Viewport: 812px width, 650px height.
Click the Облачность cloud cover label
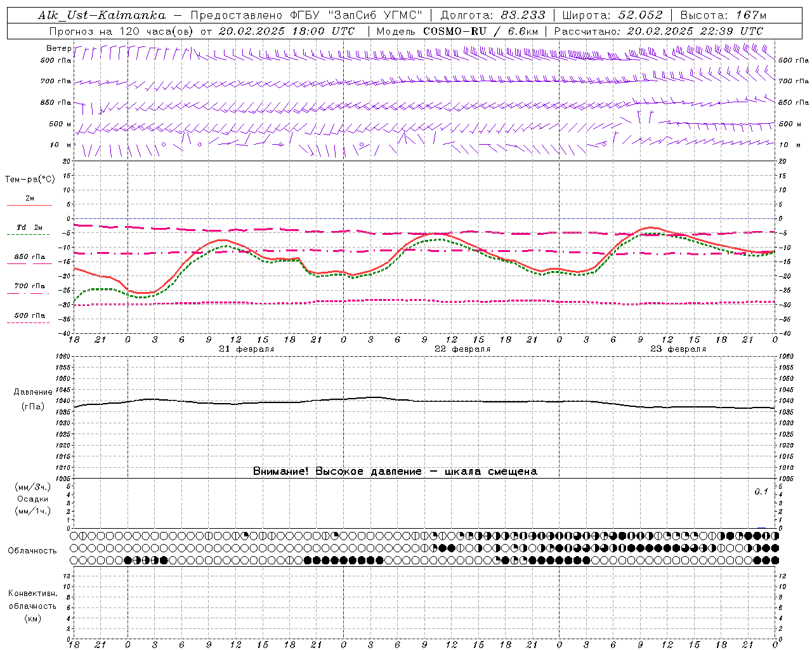[x=32, y=551]
